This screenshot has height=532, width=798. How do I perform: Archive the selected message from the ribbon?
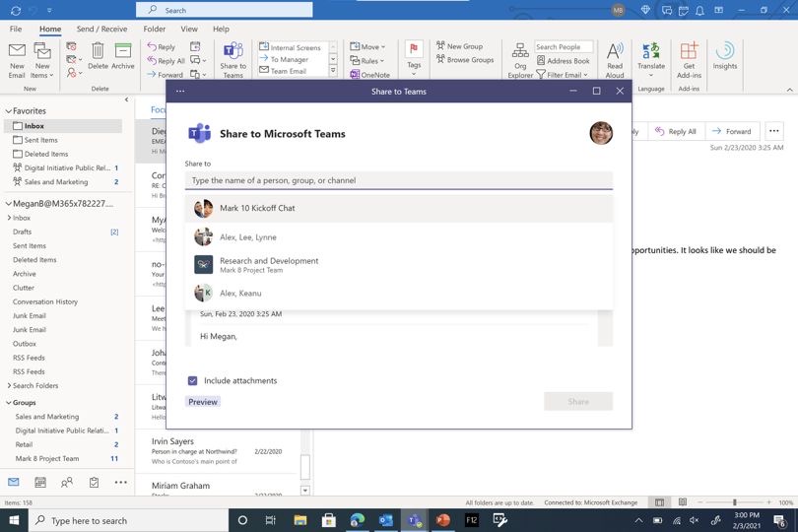coord(122,56)
